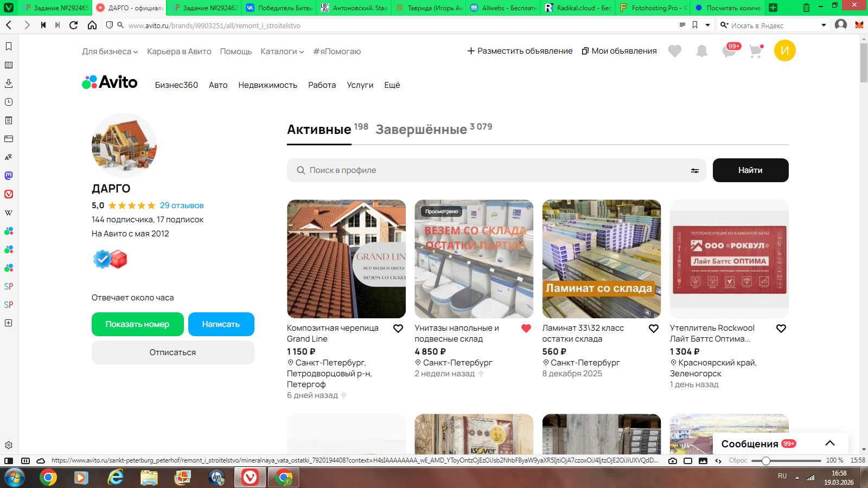Expand the Каталоги dropdown menu
868x488 pixels.
[282, 52]
